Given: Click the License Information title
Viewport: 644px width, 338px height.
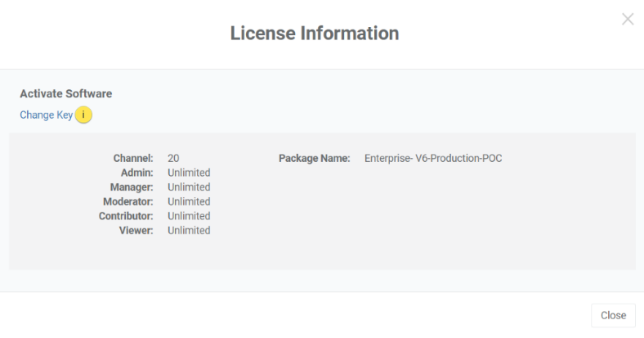Looking at the screenshot, I should tap(315, 34).
